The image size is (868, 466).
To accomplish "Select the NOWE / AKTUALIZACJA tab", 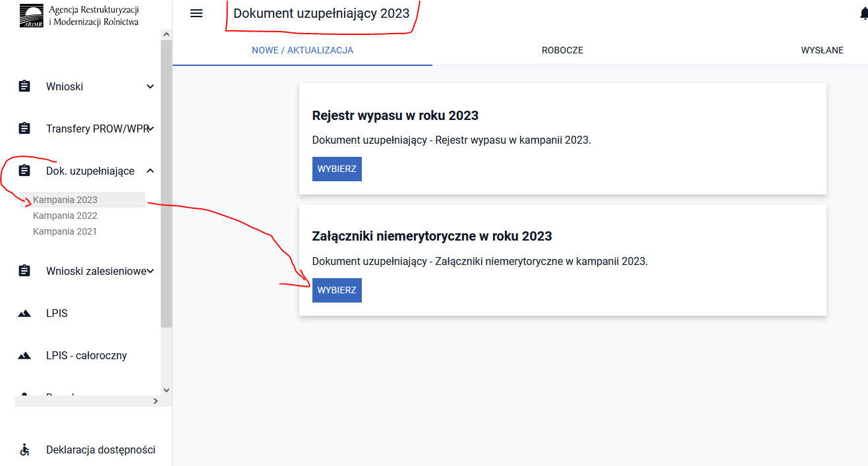I will (x=303, y=50).
